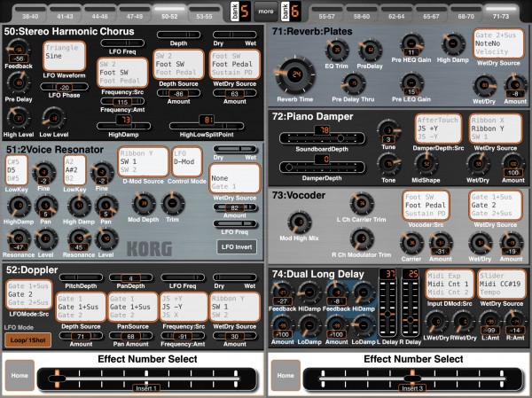The width and height of the screenshot is (532, 398).
Task: Open WetDry Source picker showing Midi CC#19
Action: (501, 284)
